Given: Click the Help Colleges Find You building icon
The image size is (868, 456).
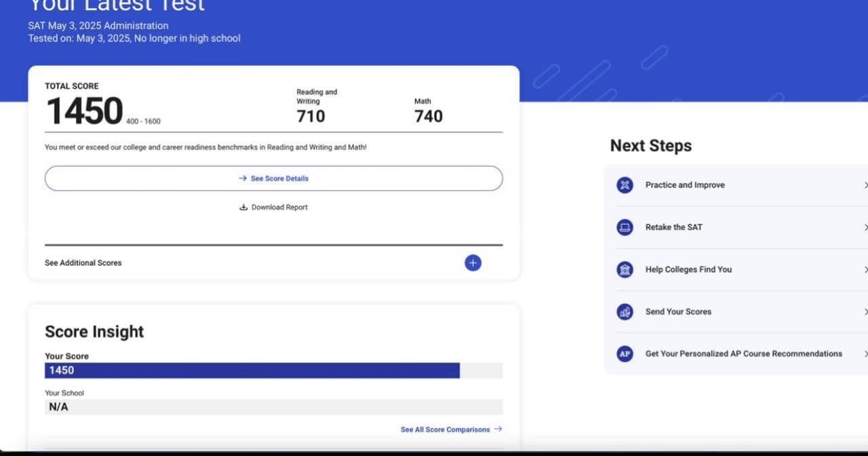Looking at the screenshot, I should click(x=625, y=269).
